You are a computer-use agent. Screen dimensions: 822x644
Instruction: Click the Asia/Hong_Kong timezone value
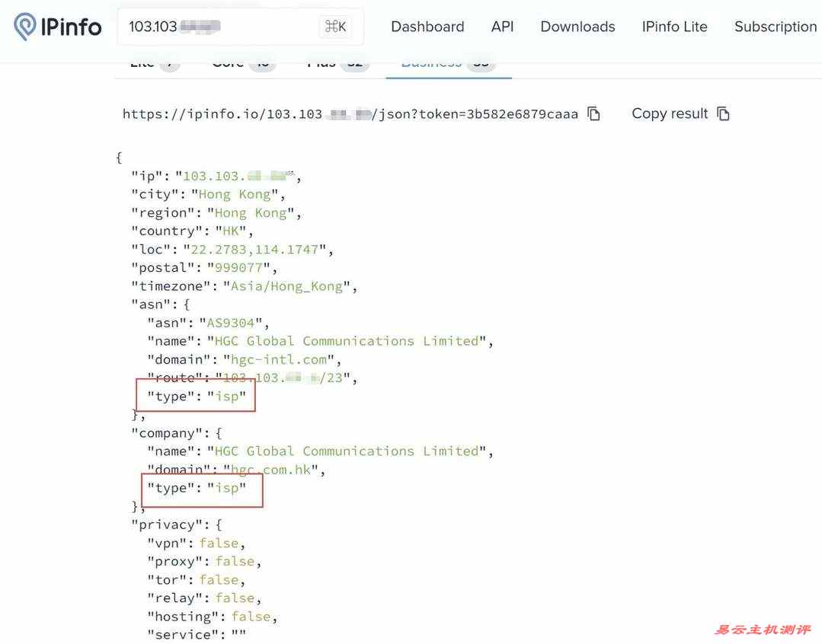coord(286,286)
